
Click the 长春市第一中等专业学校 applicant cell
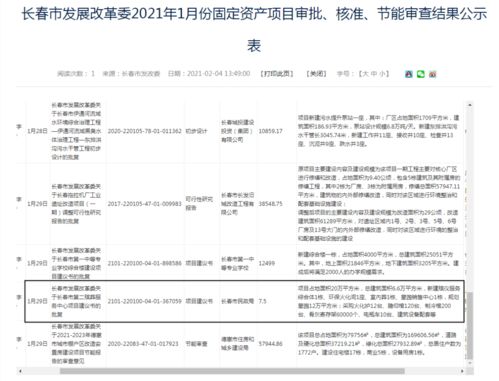tap(237, 263)
